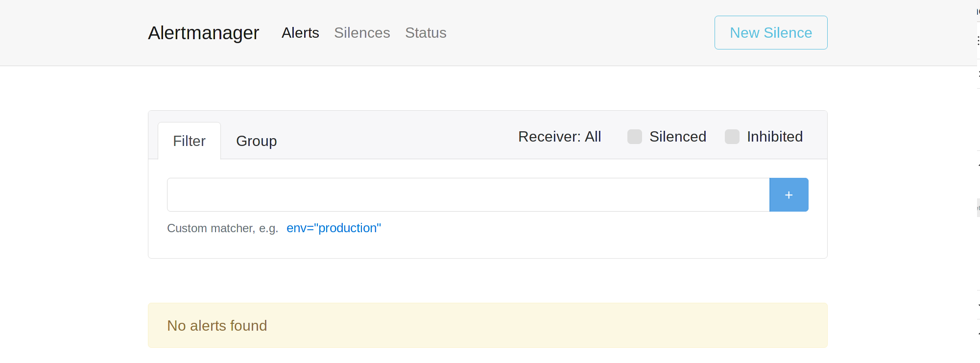Image resolution: width=980 pixels, height=363 pixels.
Task: Switch to the Filter tab
Action: (189, 141)
